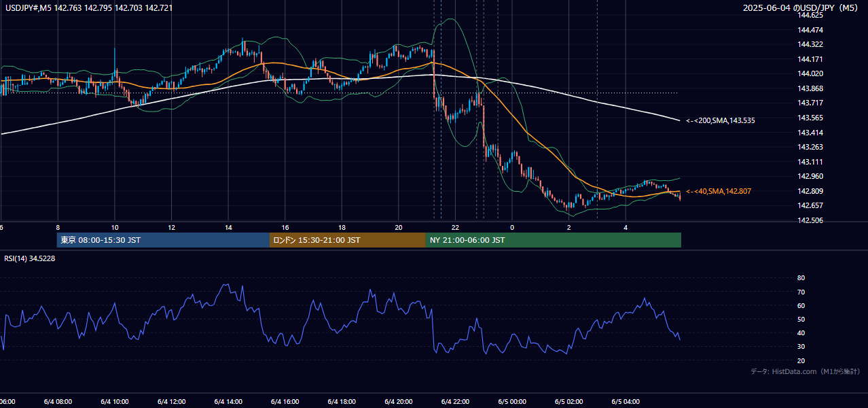Click hour label 2 under price chart
Screen dimensions: 868x408
point(569,228)
